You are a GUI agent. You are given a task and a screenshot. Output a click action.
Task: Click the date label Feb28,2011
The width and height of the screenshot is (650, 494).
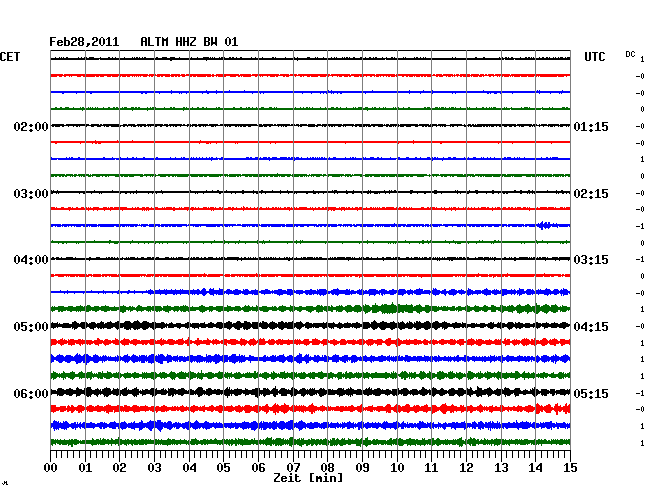pyautogui.click(x=84, y=42)
